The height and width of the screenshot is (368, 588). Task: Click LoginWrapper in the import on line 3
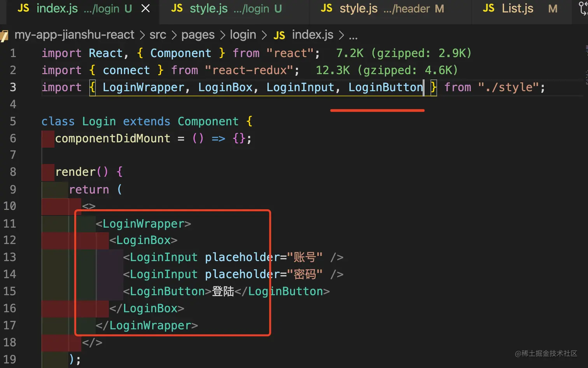[x=143, y=87]
